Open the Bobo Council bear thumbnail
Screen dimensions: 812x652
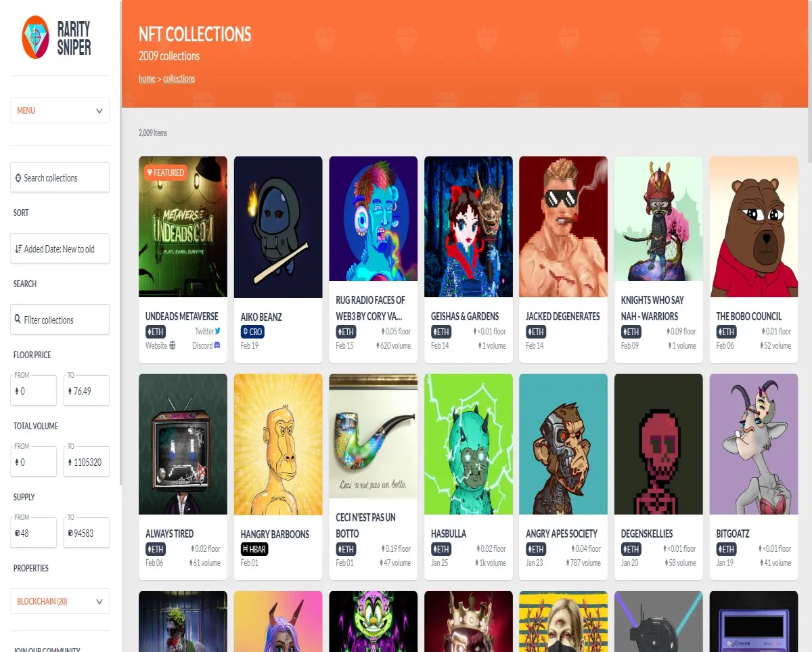click(x=754, y=227)
